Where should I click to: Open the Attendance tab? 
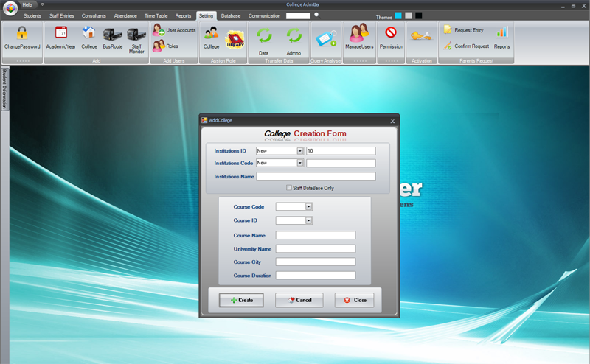click(125, 15)
